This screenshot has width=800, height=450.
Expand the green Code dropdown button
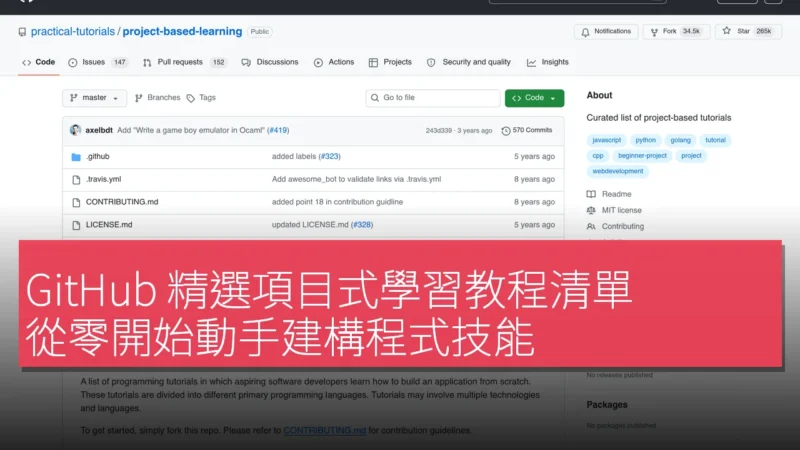(x=534, y=98)
